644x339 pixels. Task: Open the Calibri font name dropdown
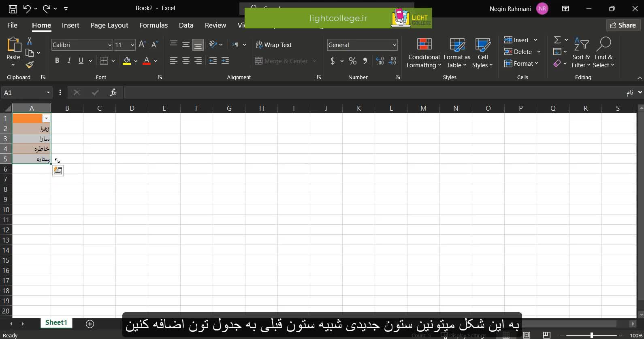pyautogui.click(x=109, y=45)
